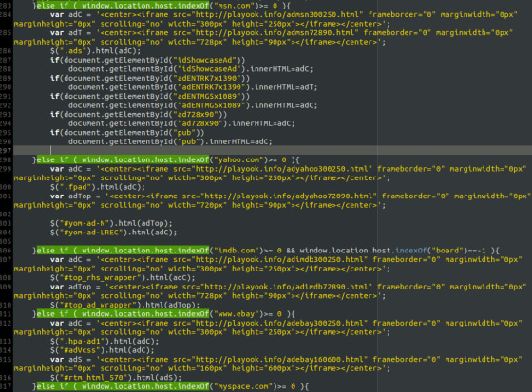
Task: Place cursor on the empty highlighted line 297
Action: point(272,151)
